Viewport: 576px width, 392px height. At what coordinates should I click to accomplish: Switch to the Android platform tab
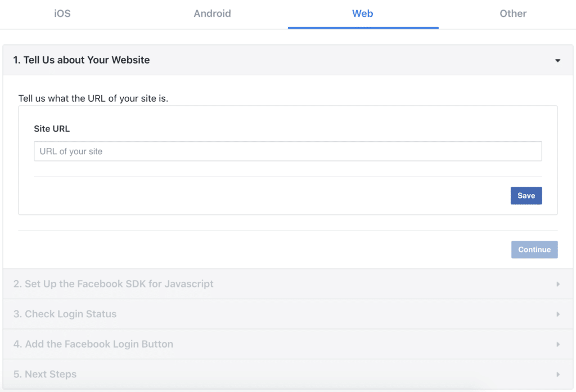pyautogui.click(x=212, y=13)
